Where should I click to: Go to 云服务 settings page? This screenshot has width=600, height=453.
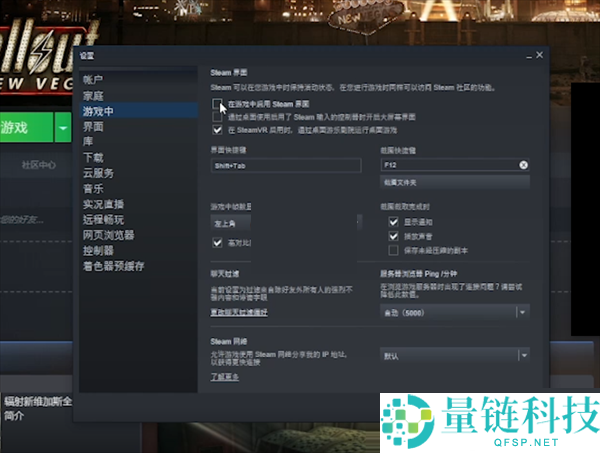(98, 173)
